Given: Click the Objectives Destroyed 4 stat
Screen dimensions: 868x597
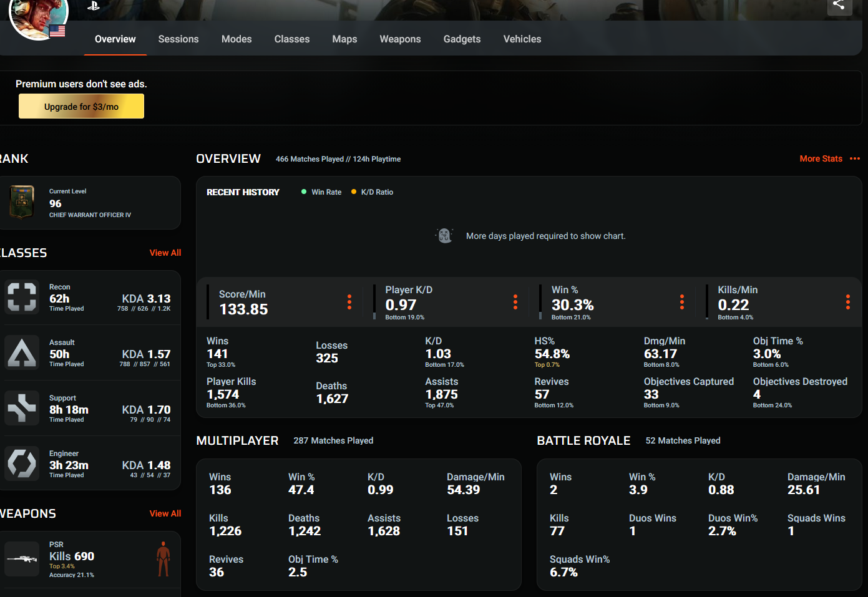Looking at the screenshot, I should (800, 394).
